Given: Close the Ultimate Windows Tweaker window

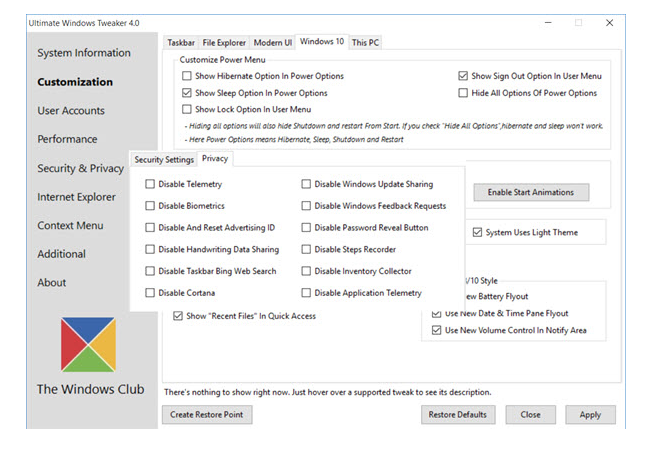Looking at the screenshot, I should (609, 23).
